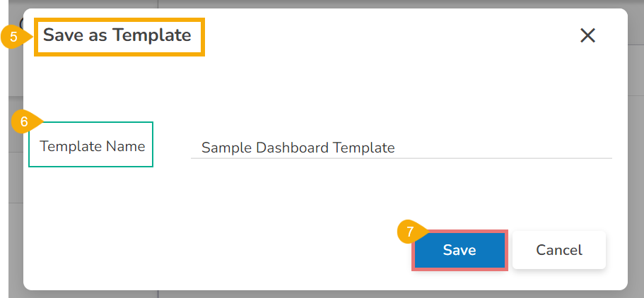Close the Save as Template dialog

(x=587, y=36)
